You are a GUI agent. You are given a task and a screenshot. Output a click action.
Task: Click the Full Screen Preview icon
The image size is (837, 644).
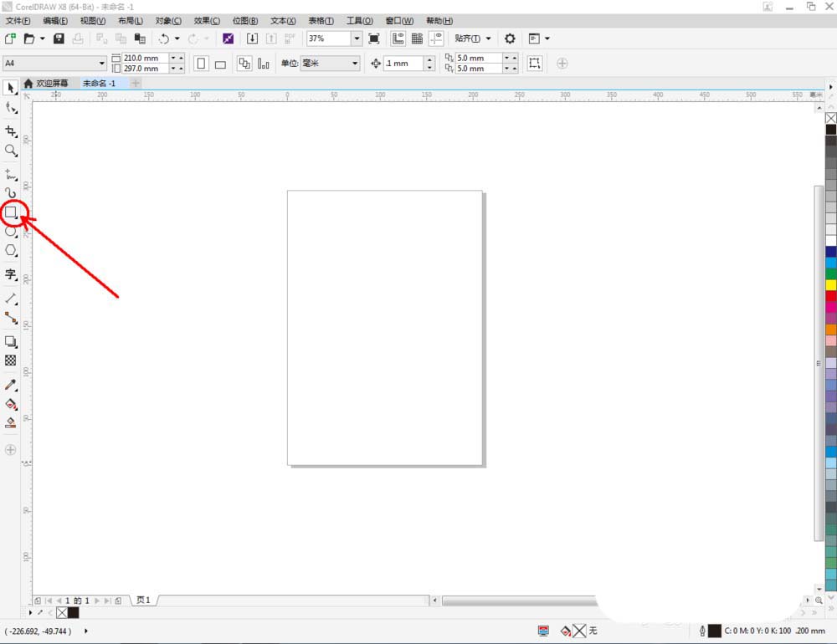click(374, 38)
